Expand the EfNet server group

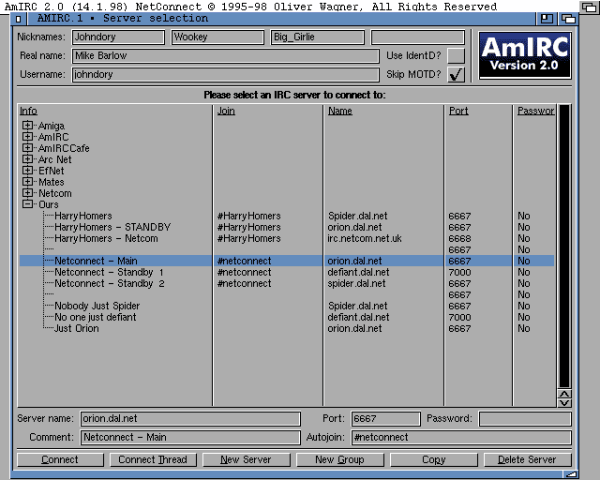tap(28, 170)
